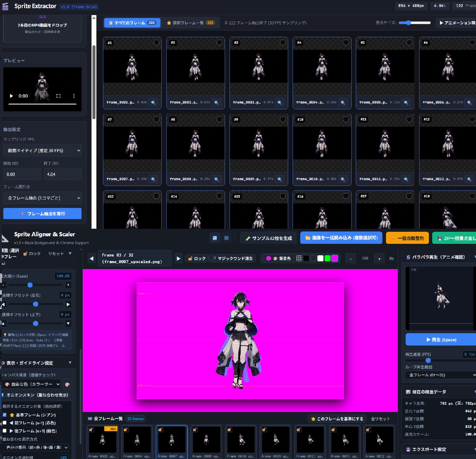The height and width of the screenshot is (459, 476).
Task: Zoom out canvas with minus button
Action: pyautogui.click(x=351, y=259)
